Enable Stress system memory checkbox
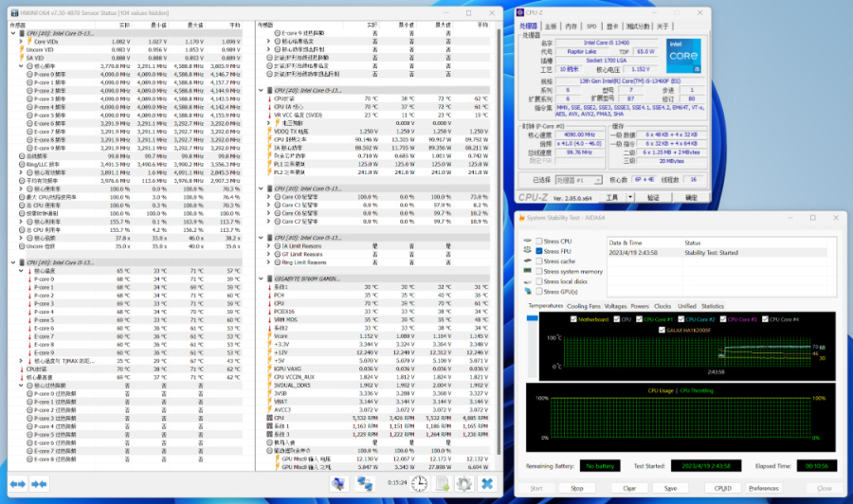Screen dimensions: 853x504 538,271
